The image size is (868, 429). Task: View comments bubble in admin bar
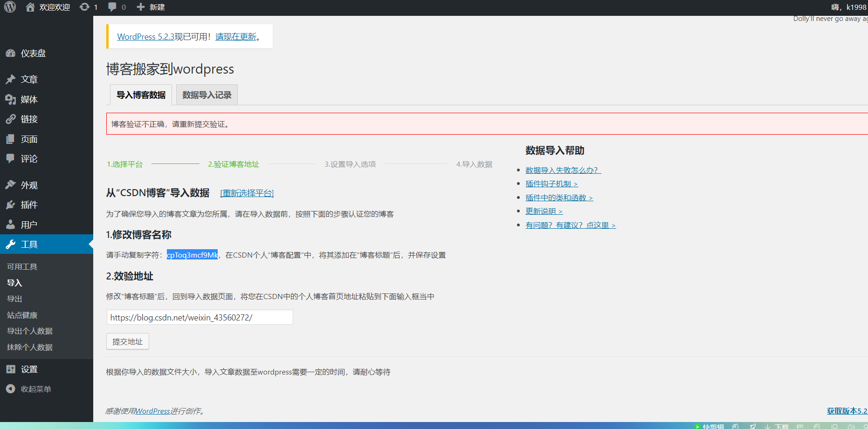point(112,7)
